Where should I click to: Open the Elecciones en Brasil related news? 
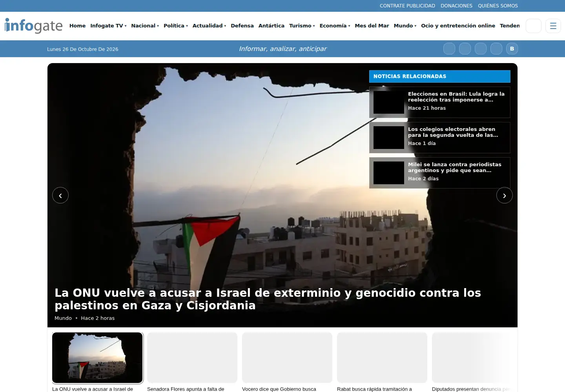[439, 102]
